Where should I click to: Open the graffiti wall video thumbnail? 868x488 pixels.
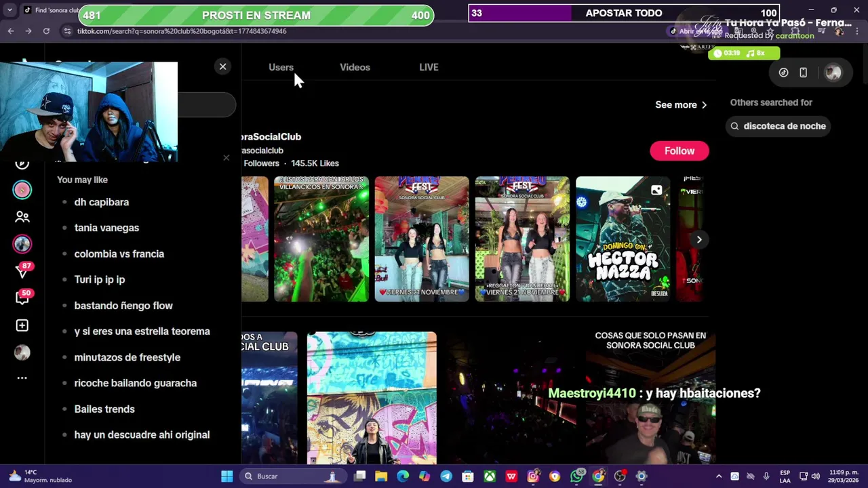coord(372,398)
